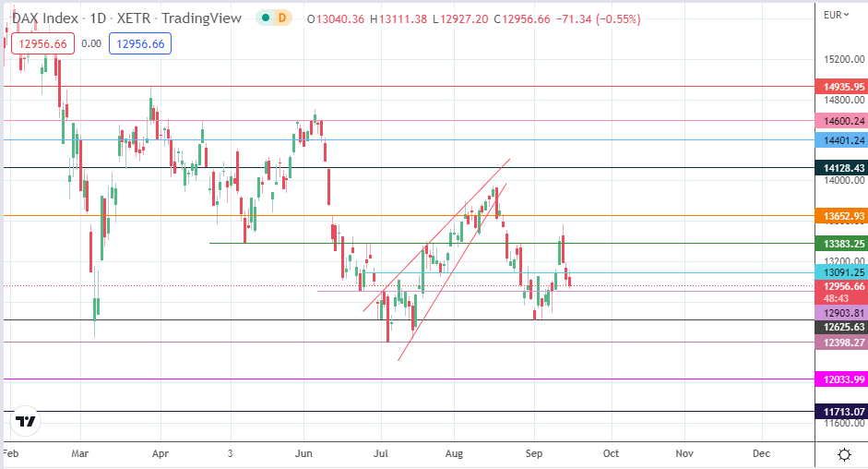The height and width of the screenshot is (469, 868).
Task: Click the Dec label on time axis
Action: [x=761, y=453]
